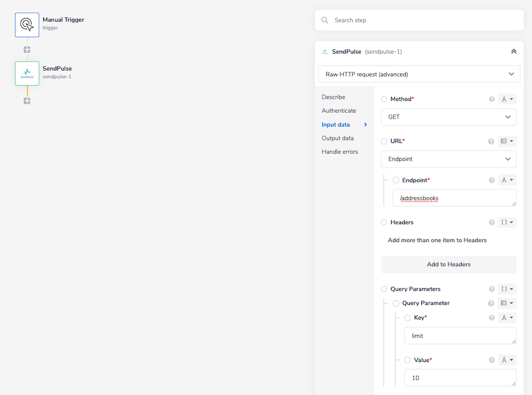This screenshot has height=395, width=532.
Task: Click the help icon next to Endpoint
Action: 492,180
